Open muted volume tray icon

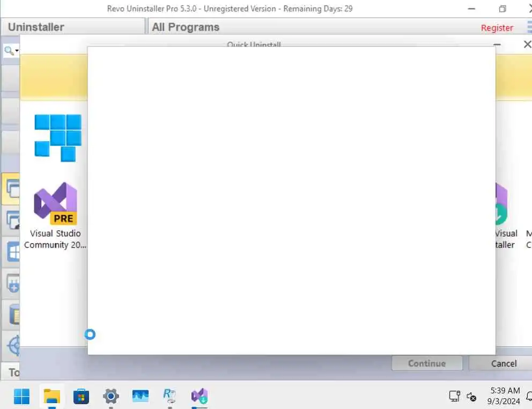[471, 397]
